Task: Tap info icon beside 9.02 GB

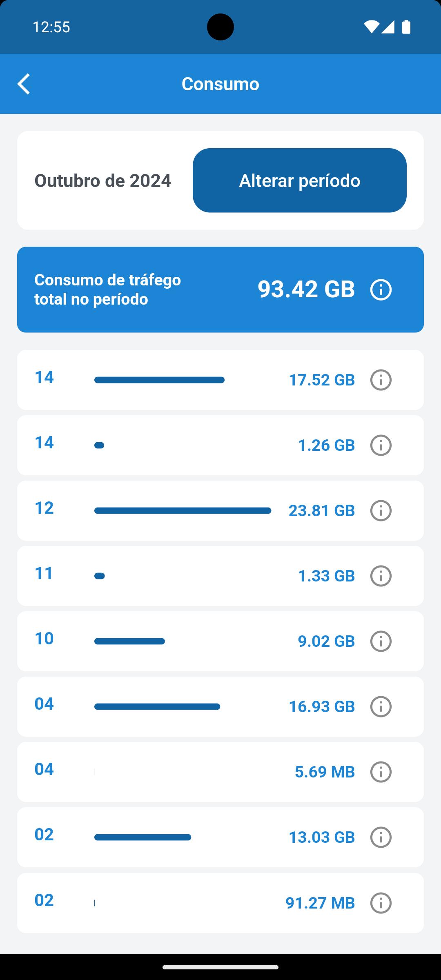Action: [x=381, y=641]
